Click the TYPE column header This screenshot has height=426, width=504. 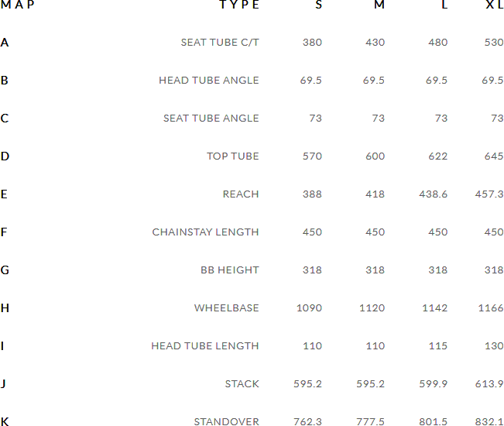click(239, 5)
